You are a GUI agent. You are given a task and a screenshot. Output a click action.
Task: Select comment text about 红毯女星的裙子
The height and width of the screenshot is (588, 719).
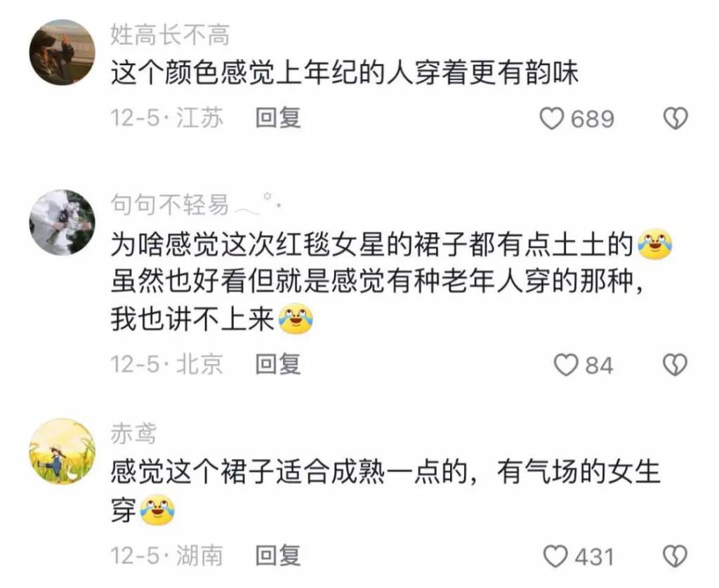[x=392, y=282]
